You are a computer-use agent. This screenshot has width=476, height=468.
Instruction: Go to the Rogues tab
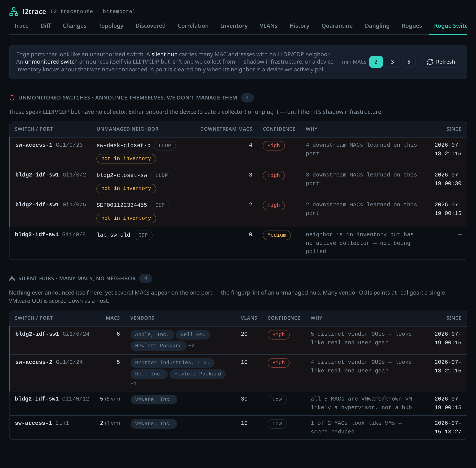tap(412, 26)
